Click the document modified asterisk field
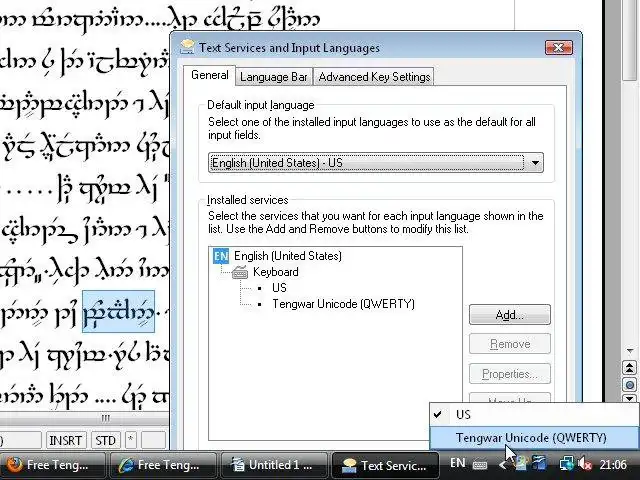 [130, 441]
